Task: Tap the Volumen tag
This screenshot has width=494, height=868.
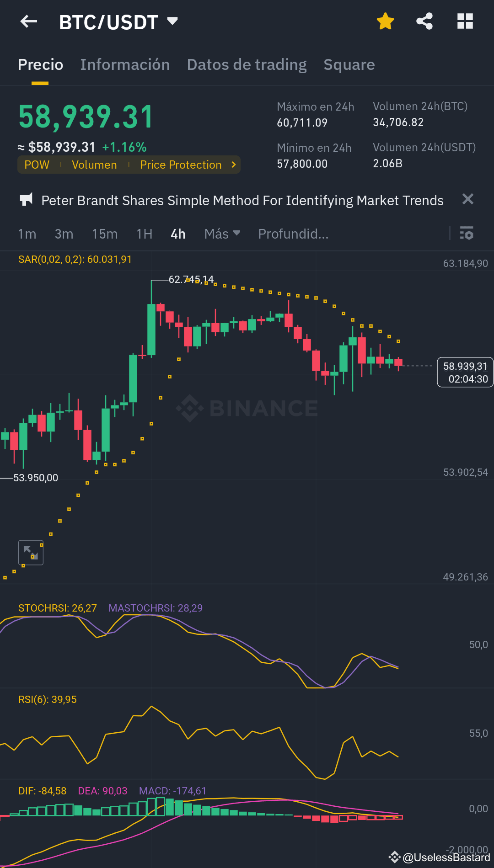Action: pos(94,165)
